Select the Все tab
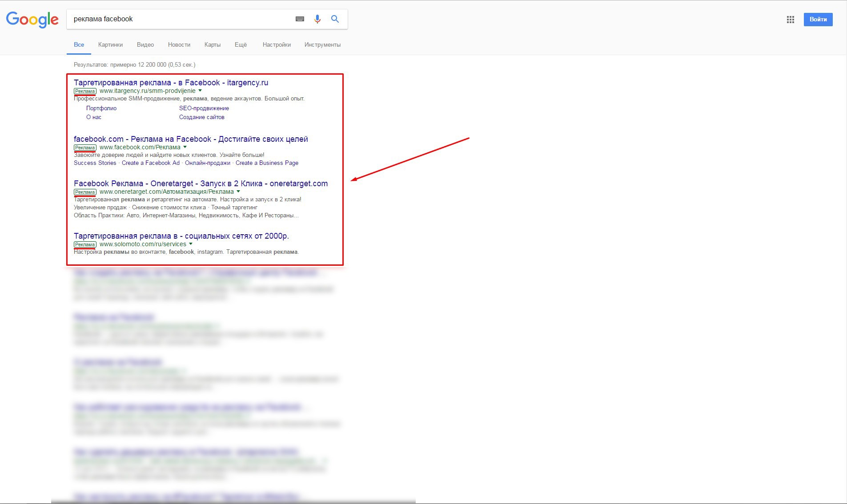The image size is (847, 504). [79, 45]
